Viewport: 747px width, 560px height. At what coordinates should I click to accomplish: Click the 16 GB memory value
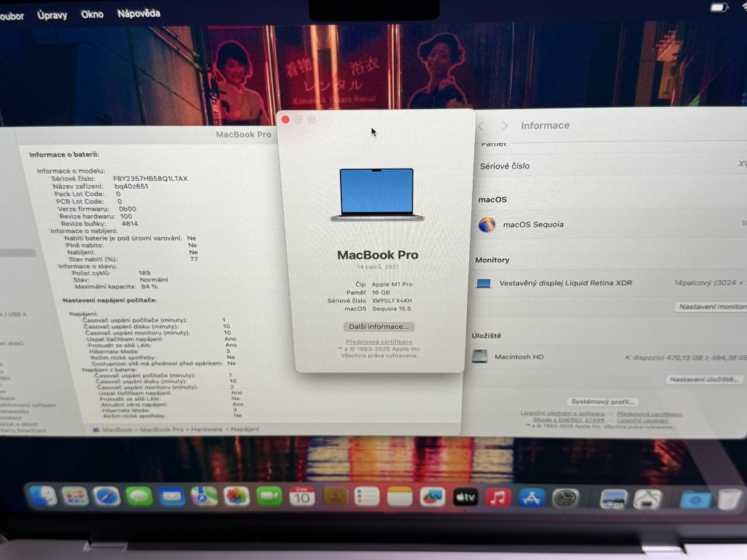pyautogui.click(x=381, y=292)
